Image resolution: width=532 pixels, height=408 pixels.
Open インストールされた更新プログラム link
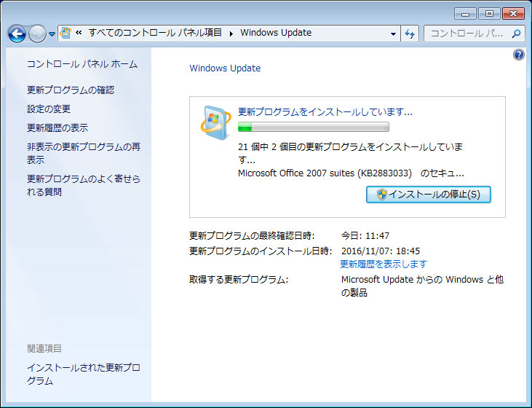click(x=84, y=374)
